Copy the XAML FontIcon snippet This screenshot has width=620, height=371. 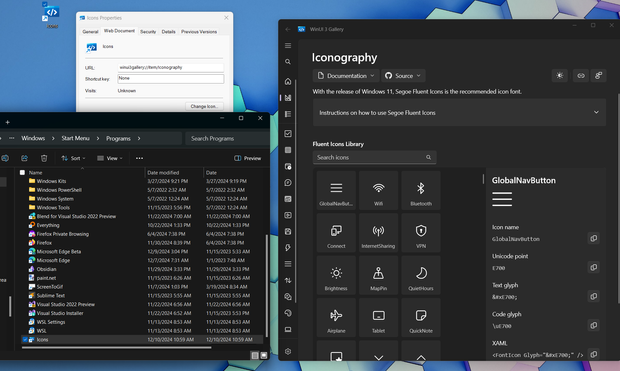point(594,354)
